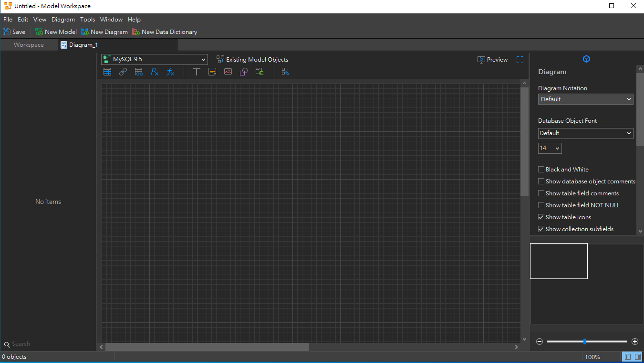Click the blue cube properties icon
This screenshot has height=363, width=644.
[x=587, y=59]
